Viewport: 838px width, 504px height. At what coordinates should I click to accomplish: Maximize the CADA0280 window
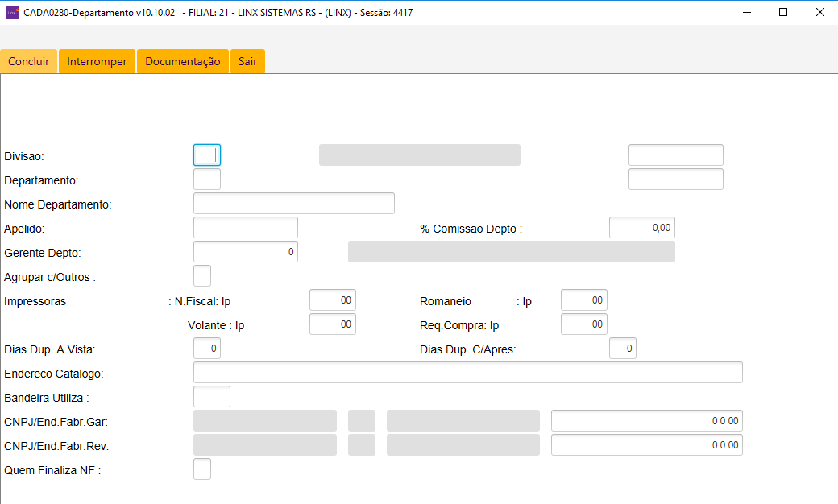coord(783,12)
